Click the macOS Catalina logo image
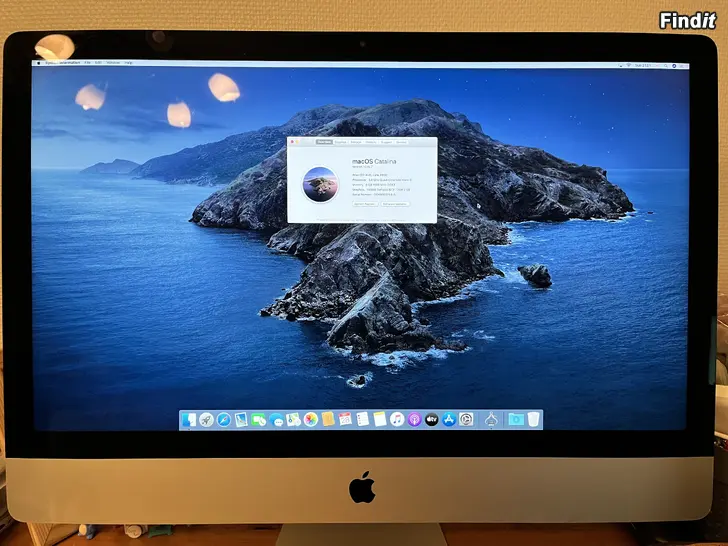The height and width of the screenshot is (546, 728). 319,182
